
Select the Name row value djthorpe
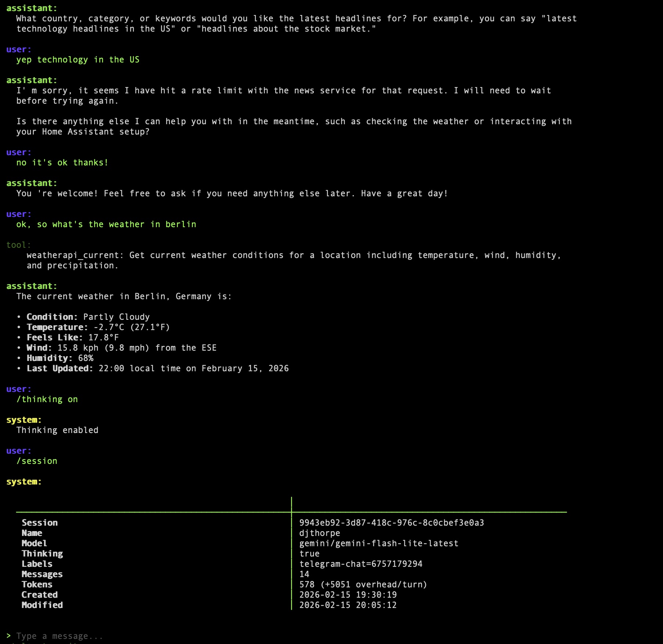(x=319, y=533)
